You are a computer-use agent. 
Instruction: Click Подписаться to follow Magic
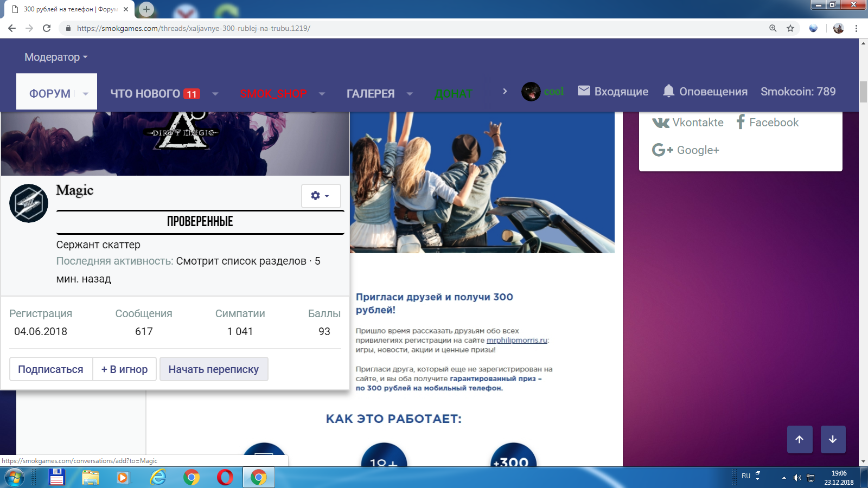(x=50, y=369)
